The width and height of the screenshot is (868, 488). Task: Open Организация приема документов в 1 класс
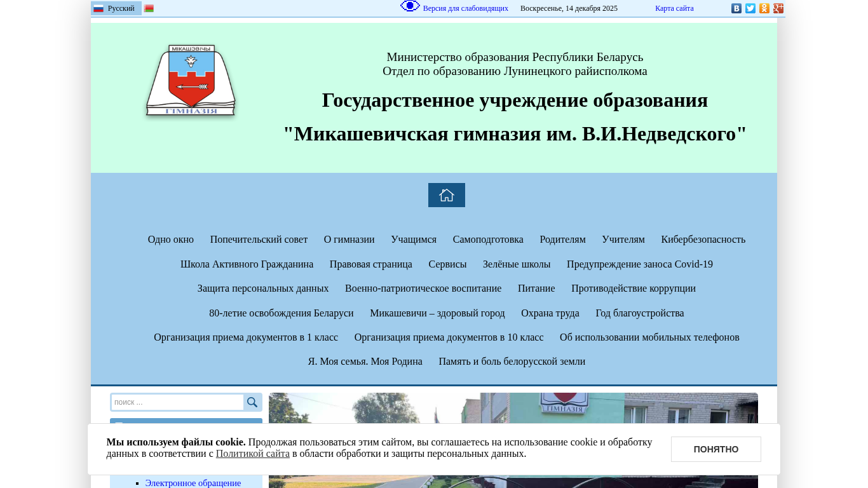pyautogui.click(x=246, y=337)
